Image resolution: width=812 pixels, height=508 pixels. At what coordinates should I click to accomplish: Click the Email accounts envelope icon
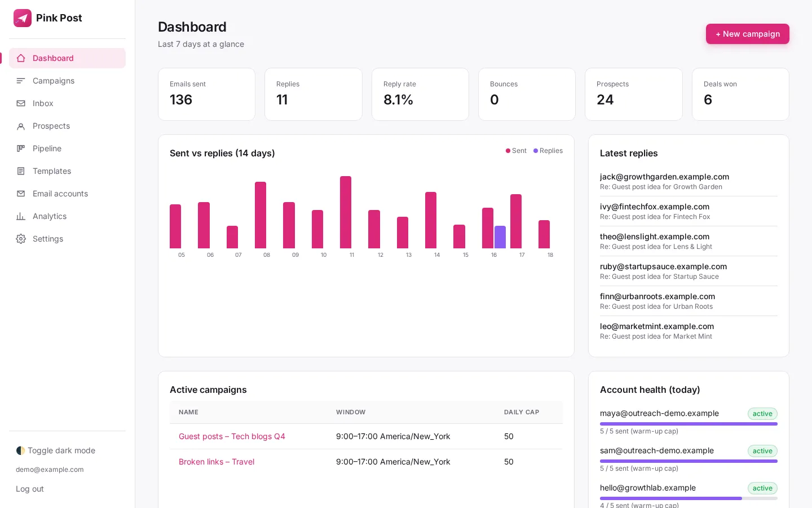[x=21, y=194]
